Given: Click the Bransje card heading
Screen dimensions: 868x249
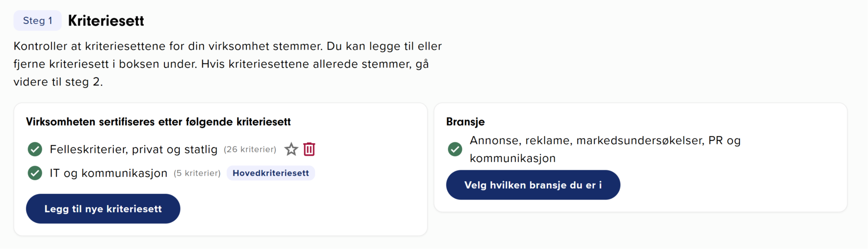Looking at the screenshot, I should (x=465, y=121).
